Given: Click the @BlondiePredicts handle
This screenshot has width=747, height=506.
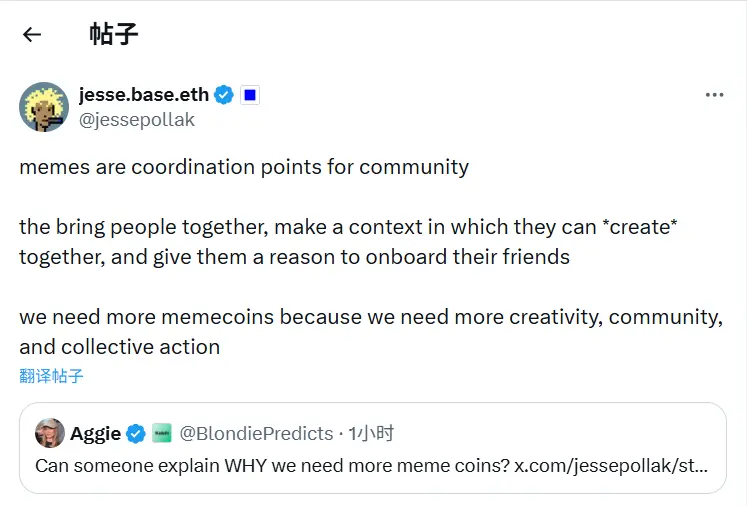Looking at the screenshot, I should pos(255,433).
